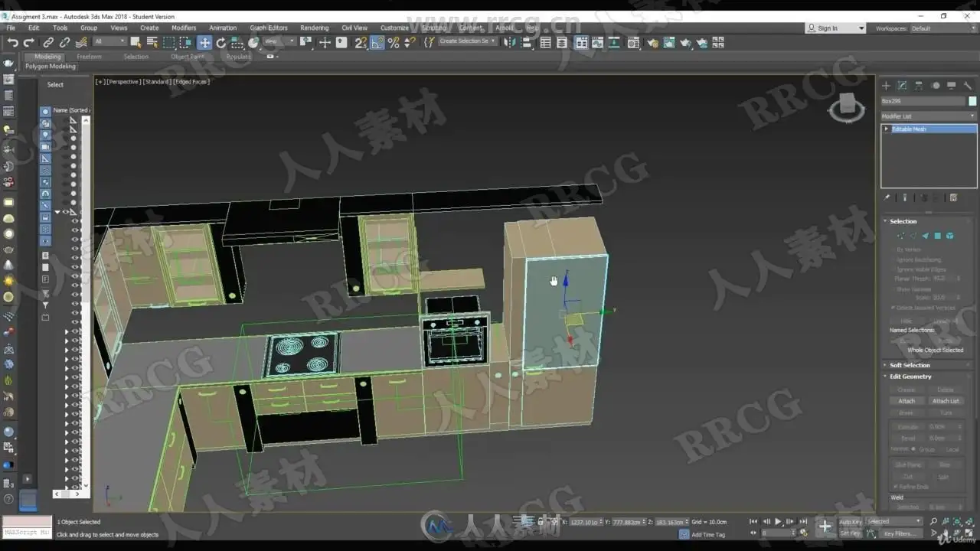Click the Attach button
This screenshot has height=551, width=980.
coord(906,401)
